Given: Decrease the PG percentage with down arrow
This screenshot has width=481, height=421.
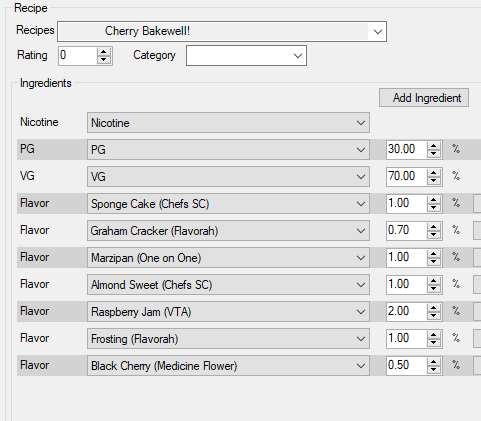Looking at the screenshot, I should (434, 154).
